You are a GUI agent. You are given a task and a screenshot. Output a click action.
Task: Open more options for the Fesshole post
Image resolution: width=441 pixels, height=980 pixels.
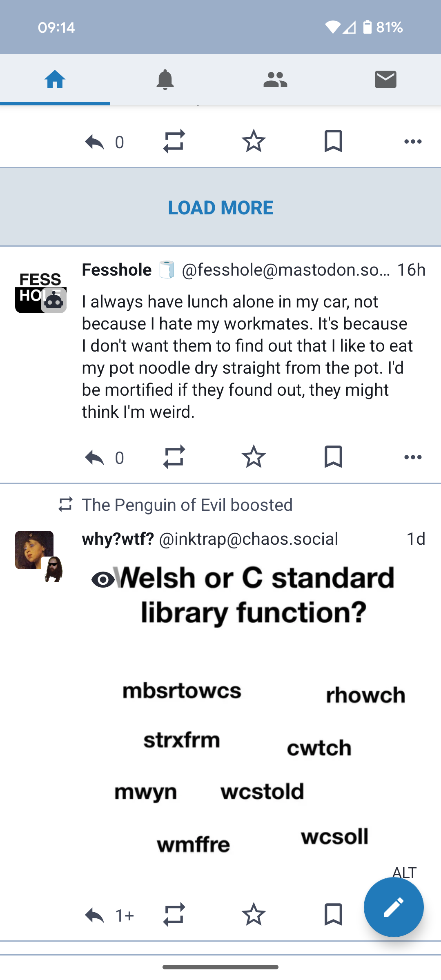click(x=413, y=457)
